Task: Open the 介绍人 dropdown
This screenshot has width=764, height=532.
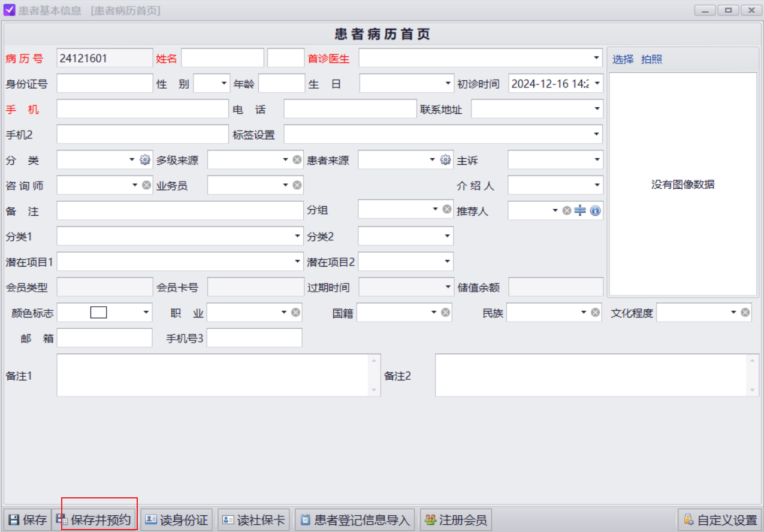Action: tap(597, 185)
